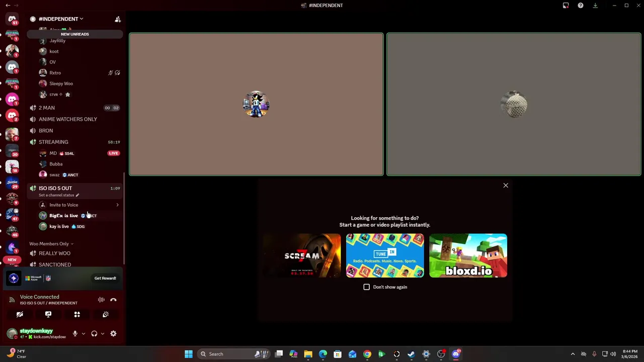644x362 pixels.
Task: Open Google Chrome from taskbar
Action: [x=367, y=354]
